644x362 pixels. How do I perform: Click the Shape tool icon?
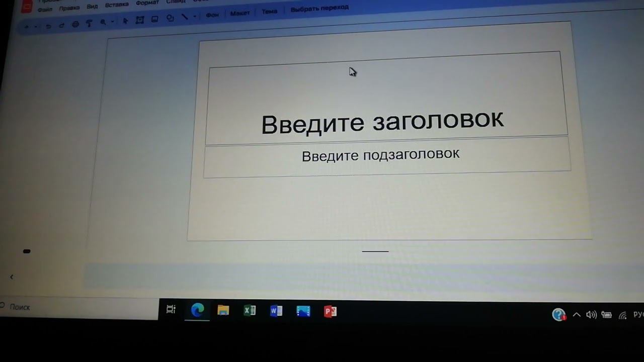tap(170, 18)
